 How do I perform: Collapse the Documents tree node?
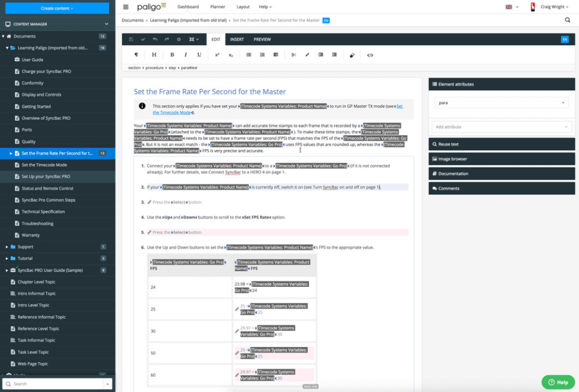3,36
